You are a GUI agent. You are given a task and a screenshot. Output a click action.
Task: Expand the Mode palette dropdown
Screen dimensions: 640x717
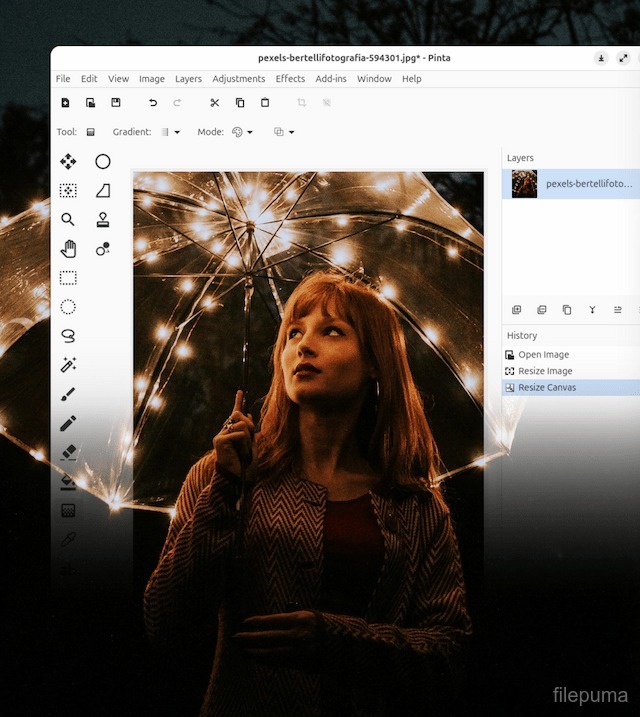click(242, 132)
